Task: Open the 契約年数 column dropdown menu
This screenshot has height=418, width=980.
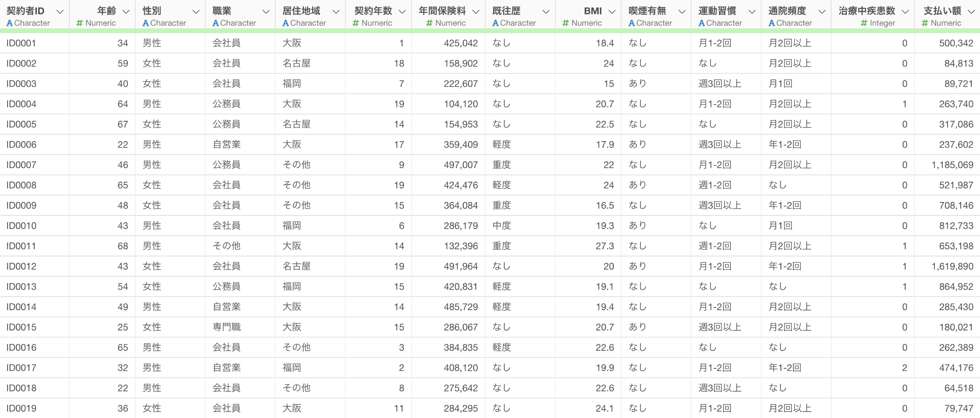Action: point(402,12)
